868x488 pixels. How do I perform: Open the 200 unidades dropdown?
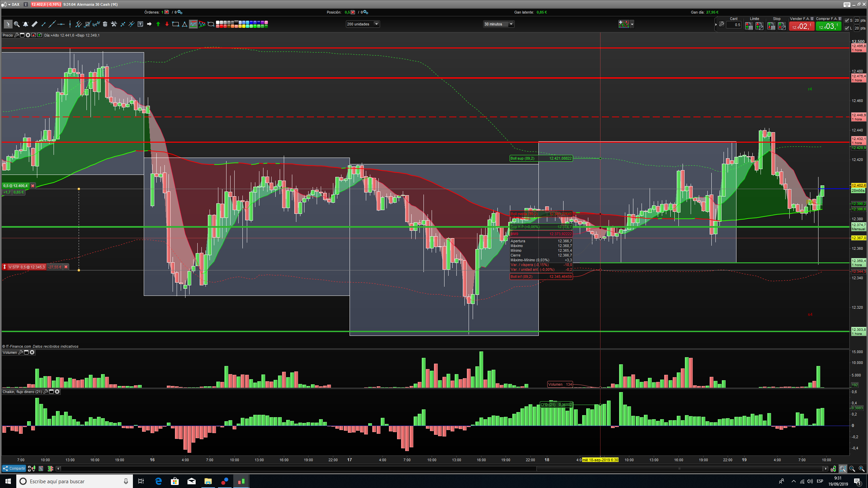click(376, 24)
